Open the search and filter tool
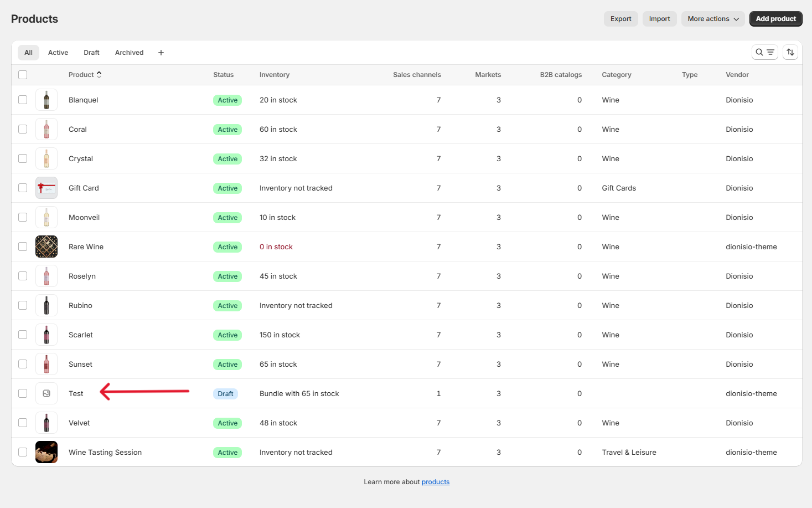The height and width of the screenshot is (508, 812). click(x=764, y=52)
